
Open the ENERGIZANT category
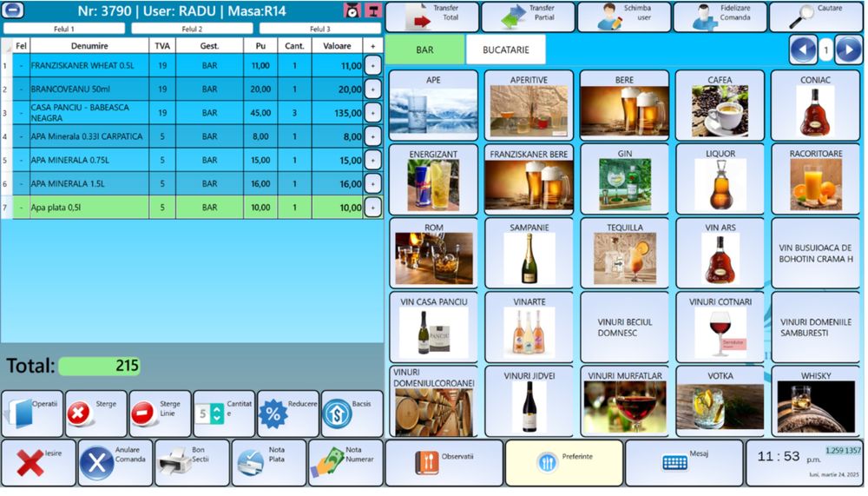click(433, 180)
